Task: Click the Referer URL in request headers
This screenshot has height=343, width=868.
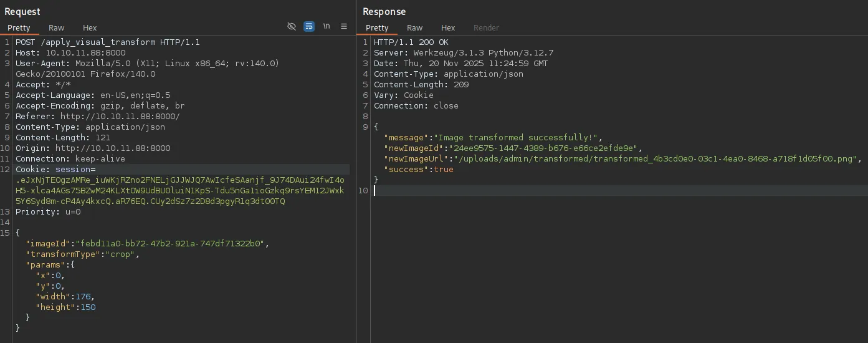Action: pos(120,117)
